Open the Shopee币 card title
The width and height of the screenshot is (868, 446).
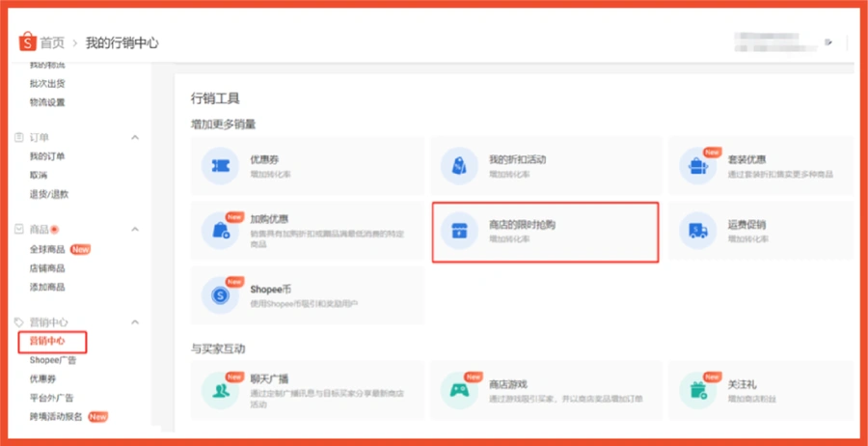(271, 290)
